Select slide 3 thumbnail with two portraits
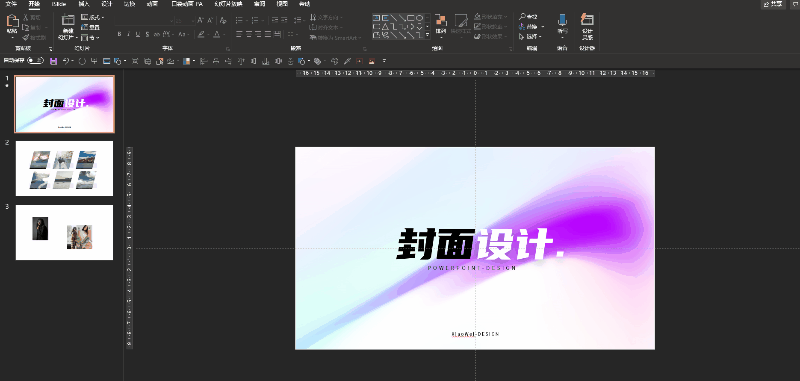This screenshot has height=381, width=800. click(x=64, y=233)
